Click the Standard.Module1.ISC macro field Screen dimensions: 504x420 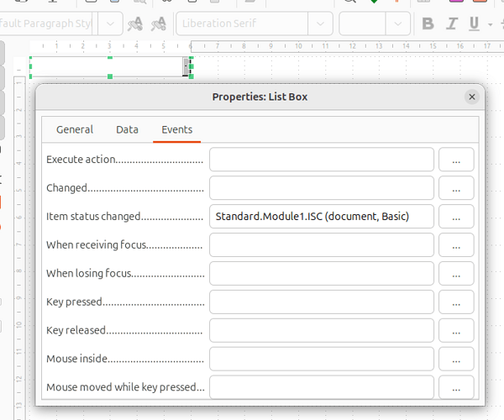click(x=322, y=216)
